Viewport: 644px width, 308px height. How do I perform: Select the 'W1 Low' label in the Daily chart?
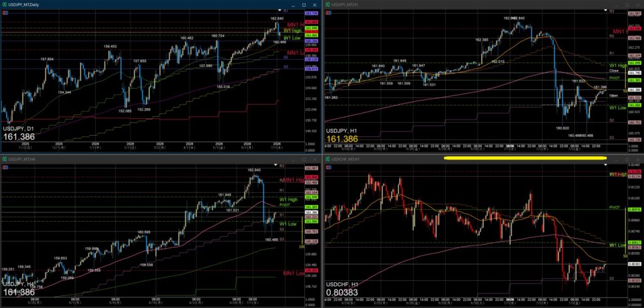point(292,37)
